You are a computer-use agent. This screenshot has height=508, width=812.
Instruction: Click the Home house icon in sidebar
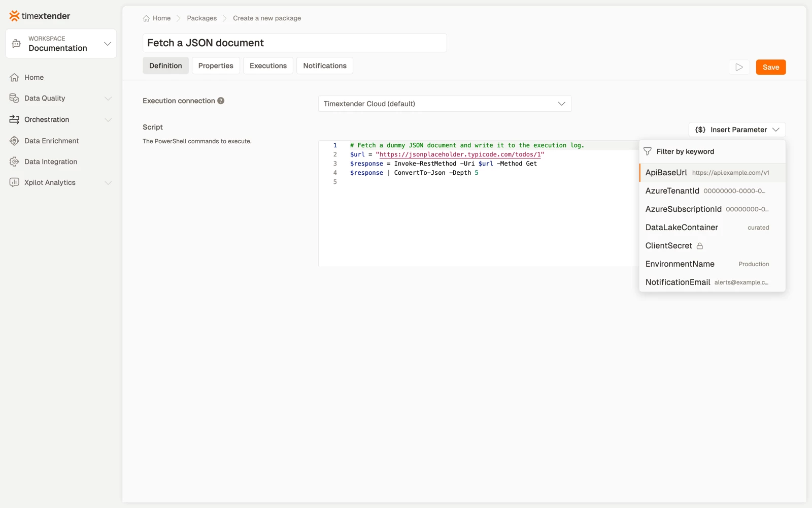14,77
